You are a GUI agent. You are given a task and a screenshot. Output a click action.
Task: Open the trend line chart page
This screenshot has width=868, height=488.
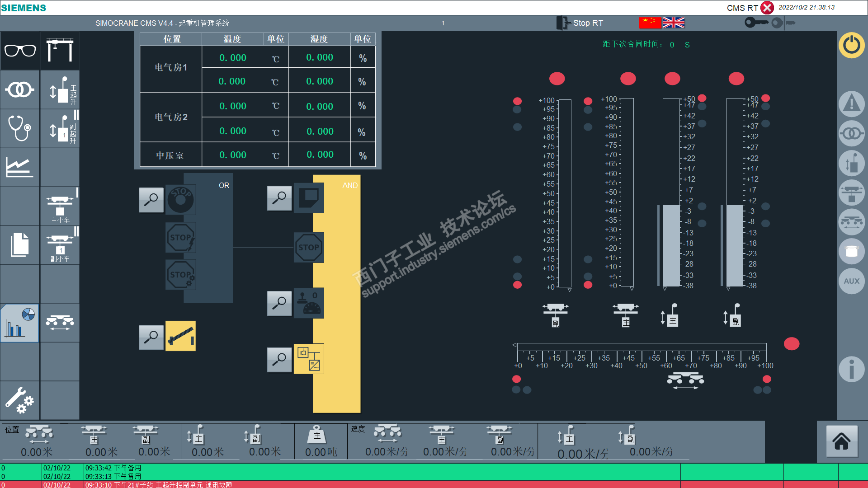click(x=20, y=167)
